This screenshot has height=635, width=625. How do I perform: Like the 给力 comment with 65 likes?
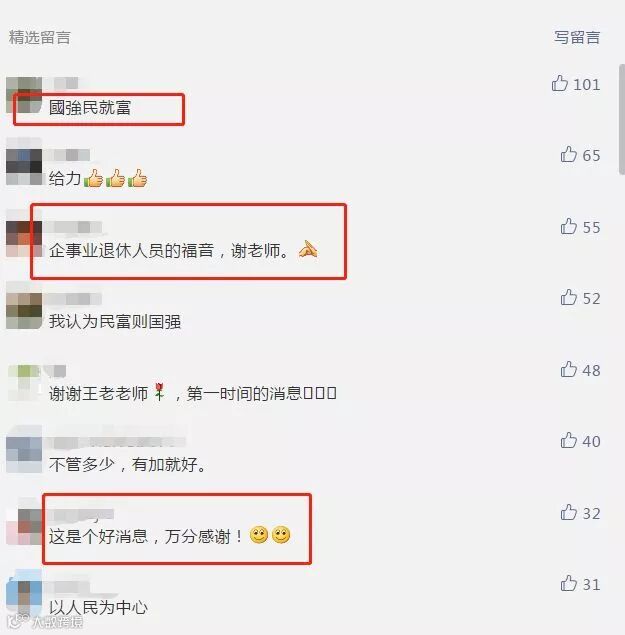[x=569, y=155]
